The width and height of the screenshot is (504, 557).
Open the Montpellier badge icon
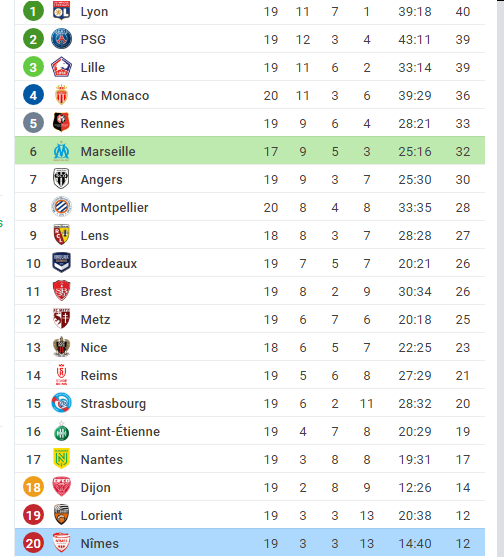61,207
